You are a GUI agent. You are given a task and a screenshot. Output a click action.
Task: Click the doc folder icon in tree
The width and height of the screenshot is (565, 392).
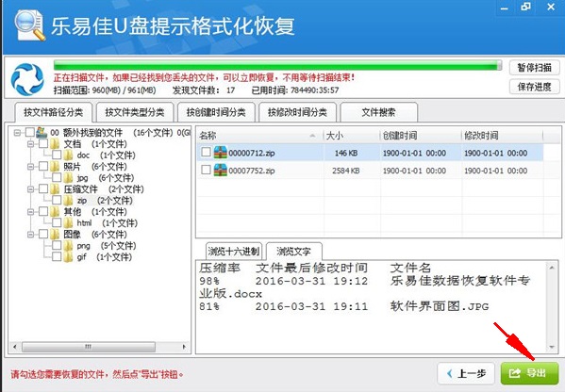click(x=68, y=155)
